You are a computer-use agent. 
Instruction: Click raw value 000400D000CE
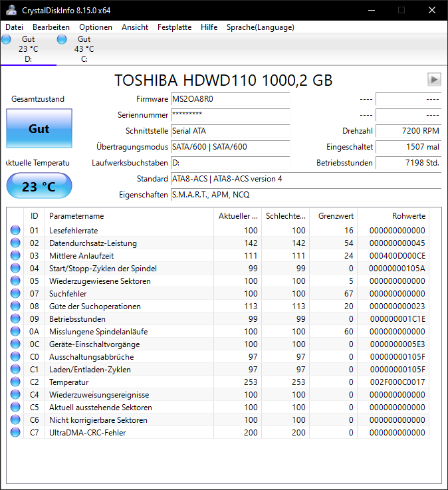pyautogui.click(x=397, y=256)
